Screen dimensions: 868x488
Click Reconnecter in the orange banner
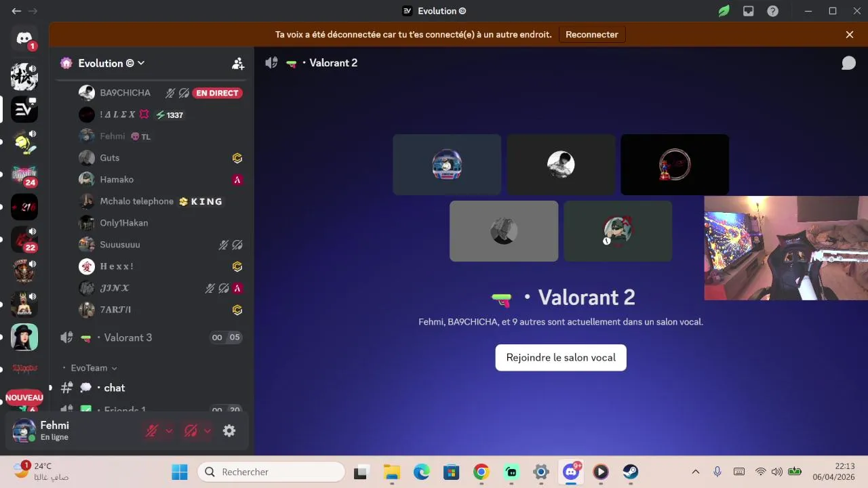pos(592,35)
